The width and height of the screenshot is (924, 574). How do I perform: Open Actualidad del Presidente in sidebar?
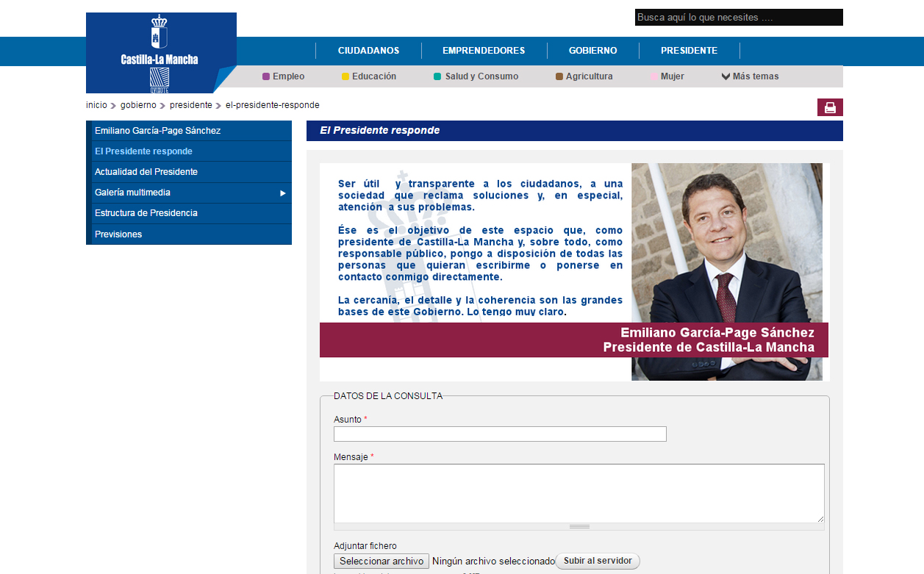click(146, 172)
